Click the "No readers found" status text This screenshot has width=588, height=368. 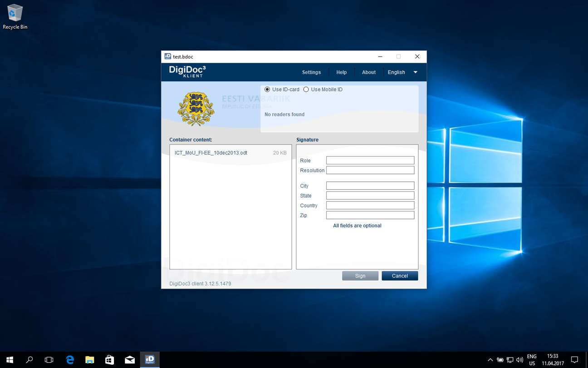coord(284,114)
